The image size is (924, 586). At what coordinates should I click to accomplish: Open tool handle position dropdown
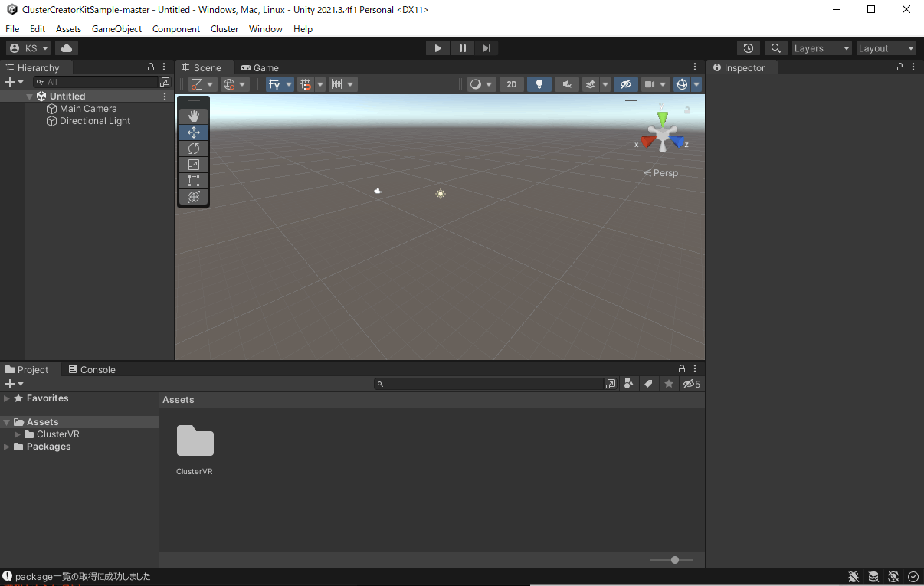click(203, 84)
